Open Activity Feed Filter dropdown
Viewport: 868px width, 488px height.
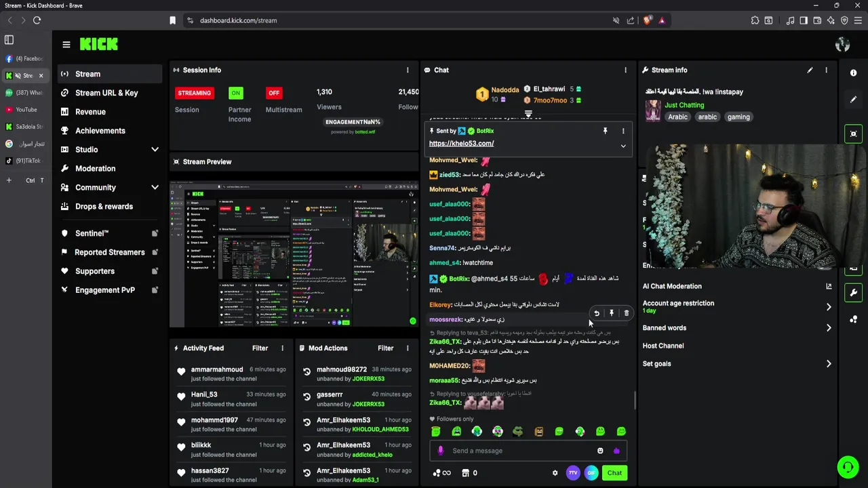pyautogui.click(x=260, y=348)
